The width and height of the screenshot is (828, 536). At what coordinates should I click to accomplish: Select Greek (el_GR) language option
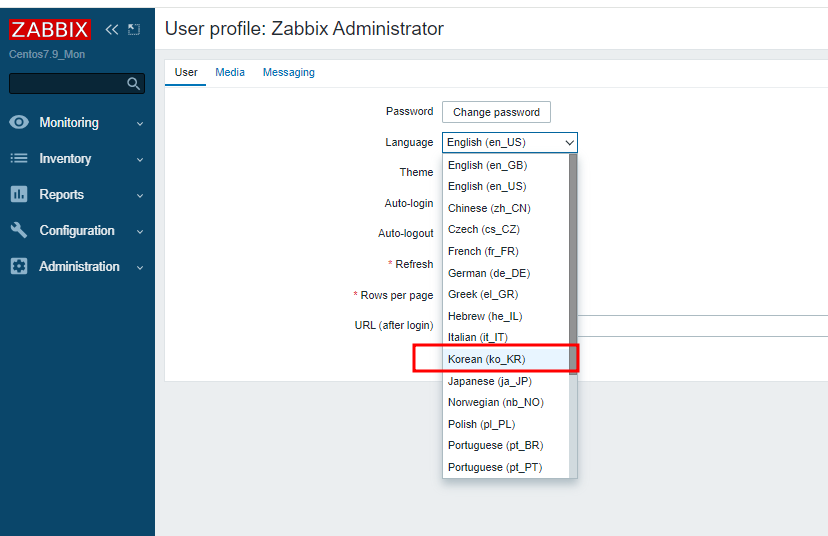tap(506, 294)
